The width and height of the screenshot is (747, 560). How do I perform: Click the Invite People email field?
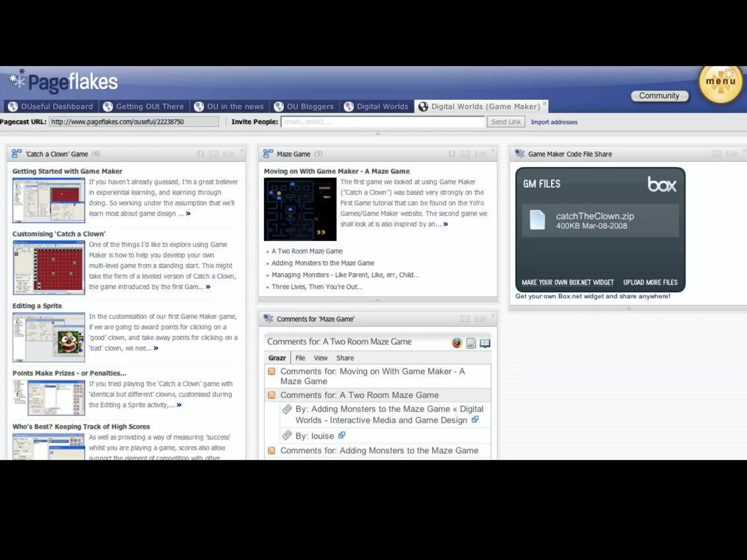point(382,122)
